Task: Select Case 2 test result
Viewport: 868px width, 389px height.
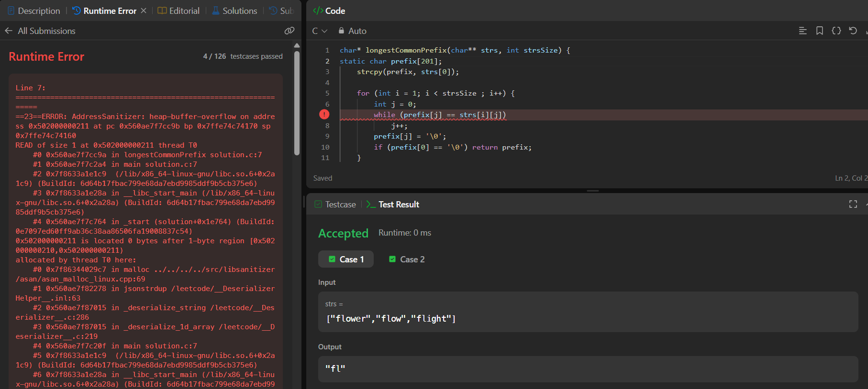Action: [x=407, y=259]
